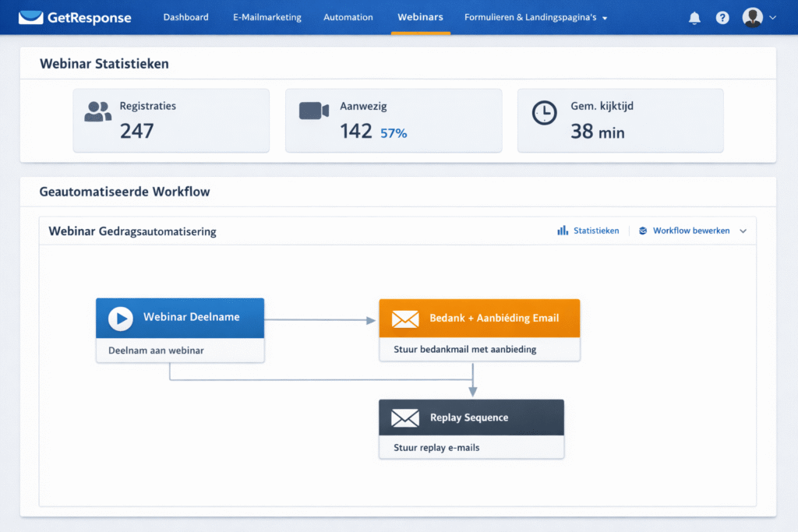Click the Registraties people icon
Screen dimensions: 798x532
pos(97,112)
